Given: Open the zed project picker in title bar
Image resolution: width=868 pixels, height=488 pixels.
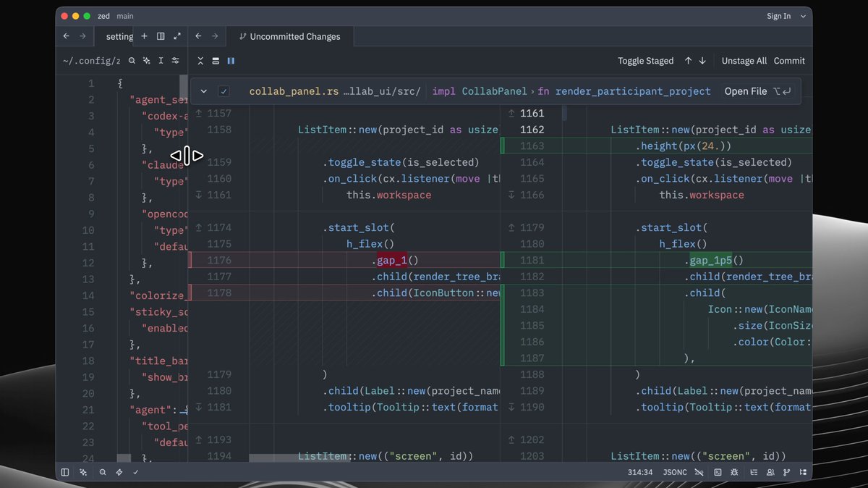Looking at the screenshot, I should click(103, 16).
